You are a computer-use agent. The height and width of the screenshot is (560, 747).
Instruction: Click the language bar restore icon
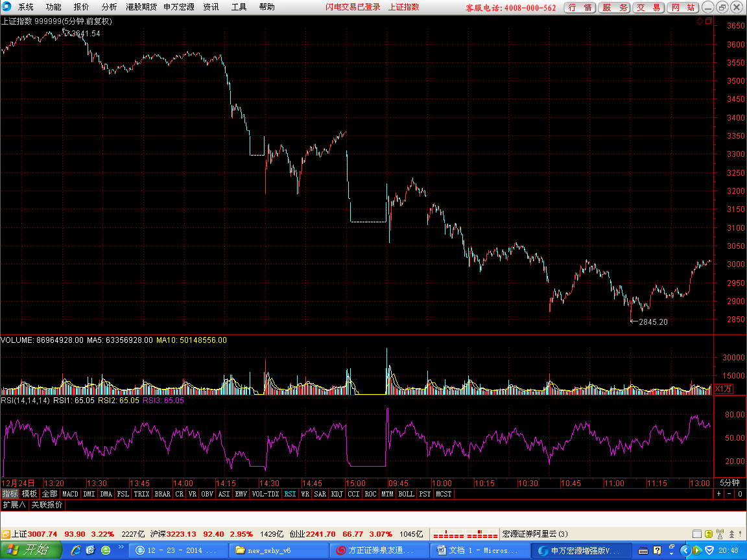[x=672, y=547]
